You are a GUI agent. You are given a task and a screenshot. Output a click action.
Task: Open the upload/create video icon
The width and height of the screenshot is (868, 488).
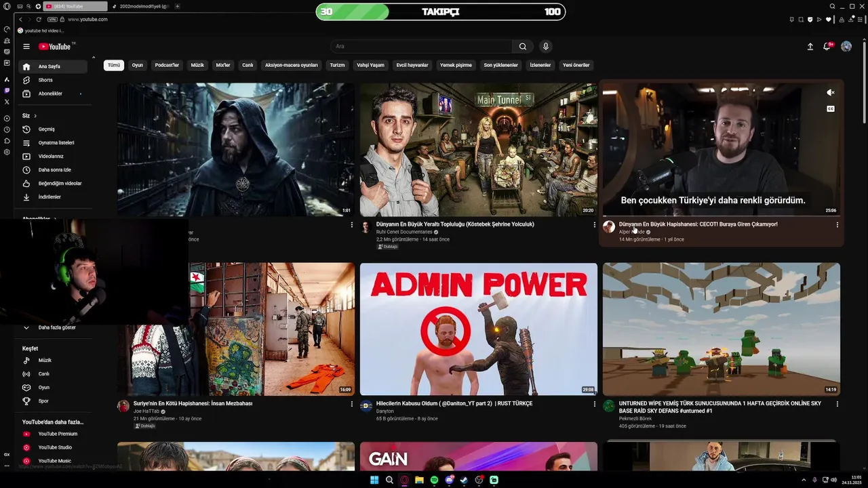click(810, 46)
